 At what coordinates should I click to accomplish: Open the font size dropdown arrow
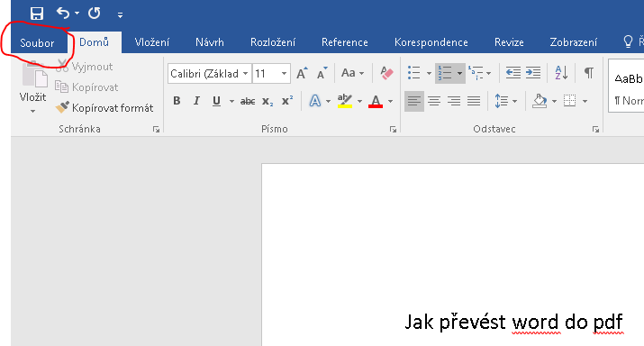point(284,74)
